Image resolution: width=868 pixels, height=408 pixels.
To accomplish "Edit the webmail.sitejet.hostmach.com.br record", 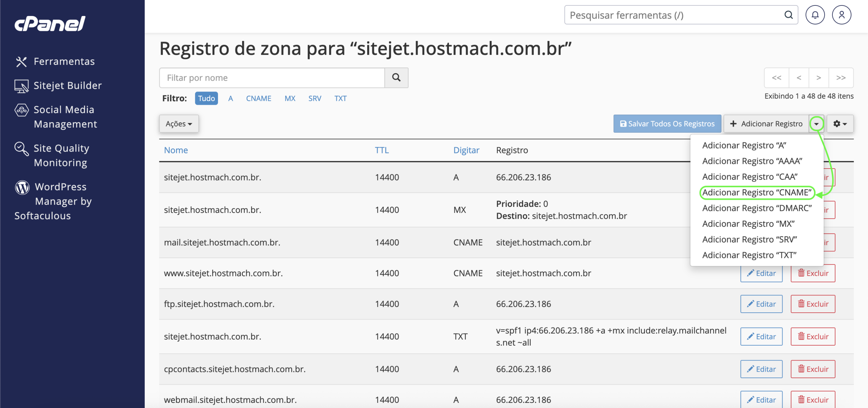I will pyautogui.click(x=762, y=400).
